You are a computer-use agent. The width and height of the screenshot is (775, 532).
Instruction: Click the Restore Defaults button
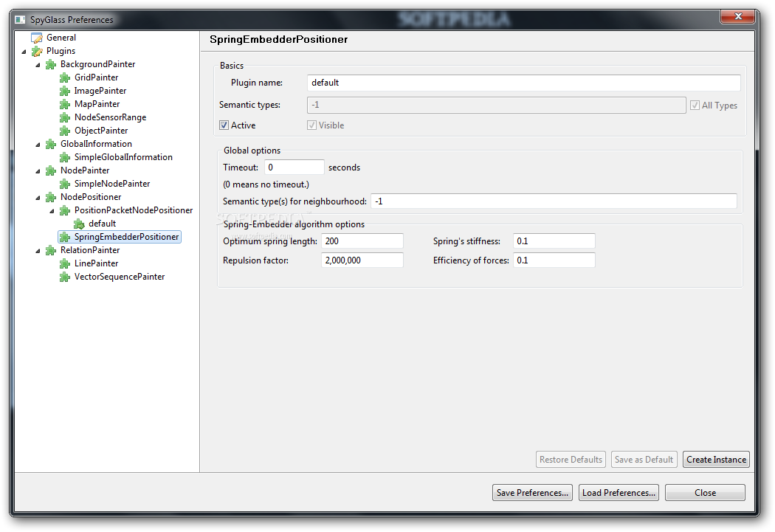coord(571,460)
